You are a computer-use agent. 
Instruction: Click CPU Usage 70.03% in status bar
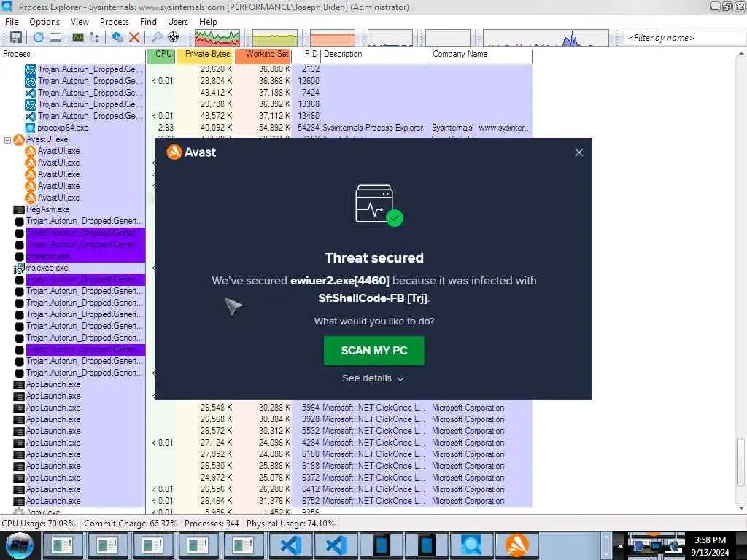(x=39, y=524)
